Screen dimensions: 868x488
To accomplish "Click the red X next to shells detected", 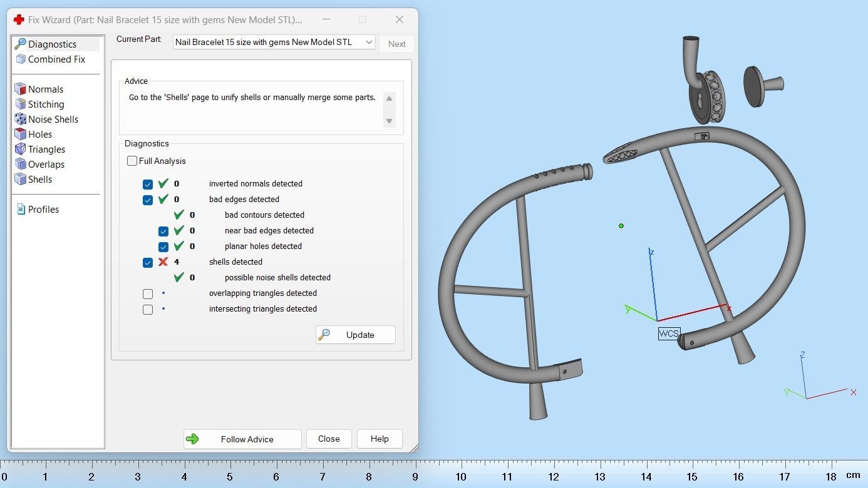I will coord(163,262).
